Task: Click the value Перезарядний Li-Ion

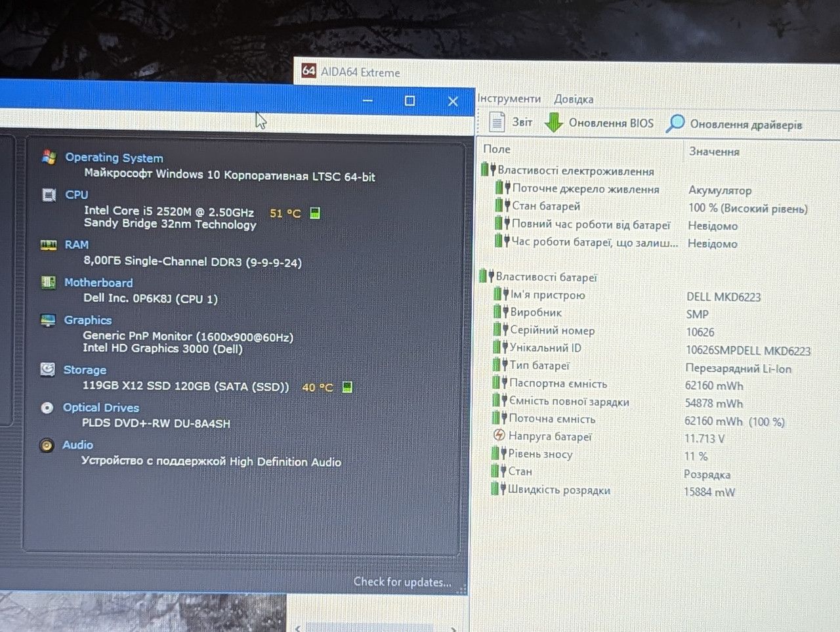Action: click(738, 368)
